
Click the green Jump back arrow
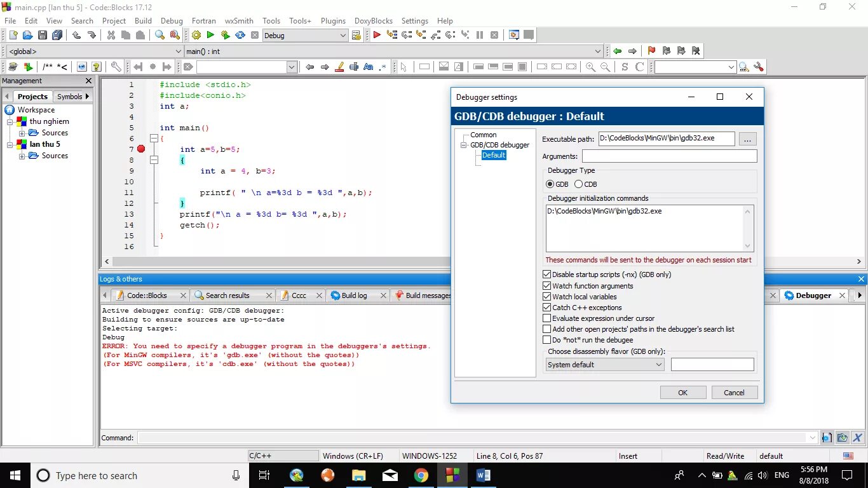(617, 51)
